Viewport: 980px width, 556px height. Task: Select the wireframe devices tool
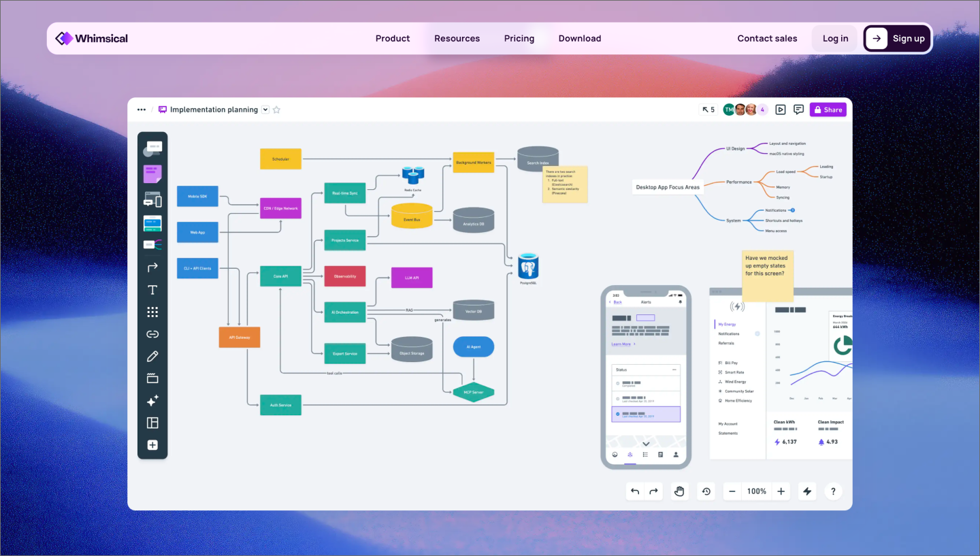[152, 199]
